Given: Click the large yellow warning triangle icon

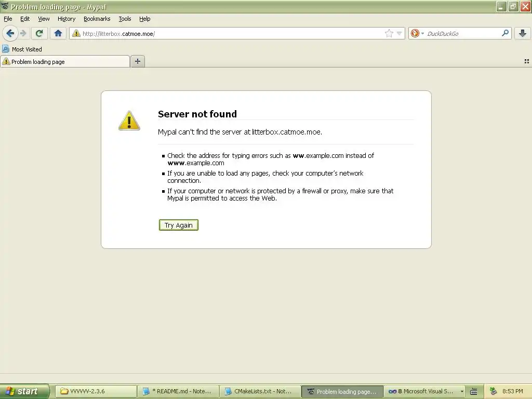Looking at the screenshot, I should click(129, 121).
